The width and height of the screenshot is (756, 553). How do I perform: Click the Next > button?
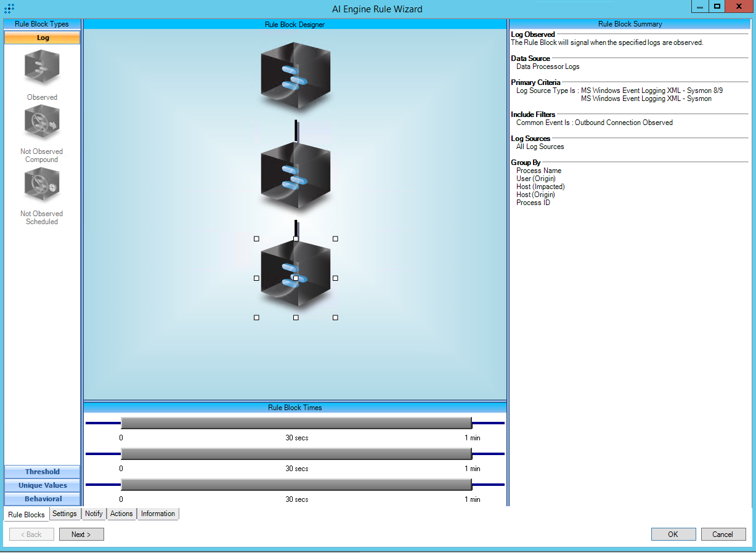pyautogui.click(x=81, y=535)
